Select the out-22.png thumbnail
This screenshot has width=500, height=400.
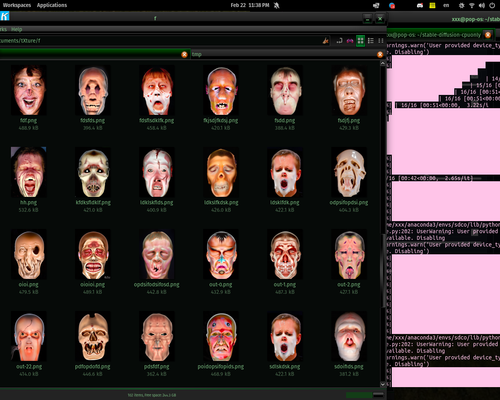[29, 336]
